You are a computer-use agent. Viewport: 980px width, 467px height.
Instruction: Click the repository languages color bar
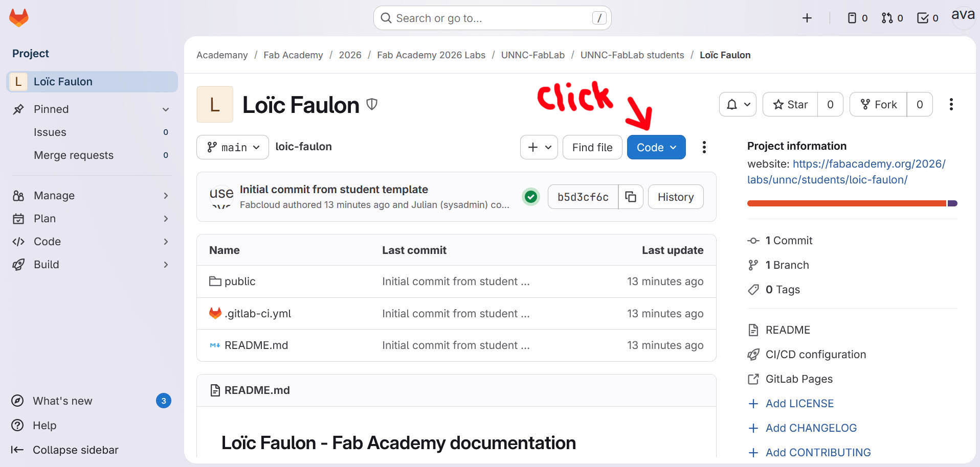pos(852,203)
